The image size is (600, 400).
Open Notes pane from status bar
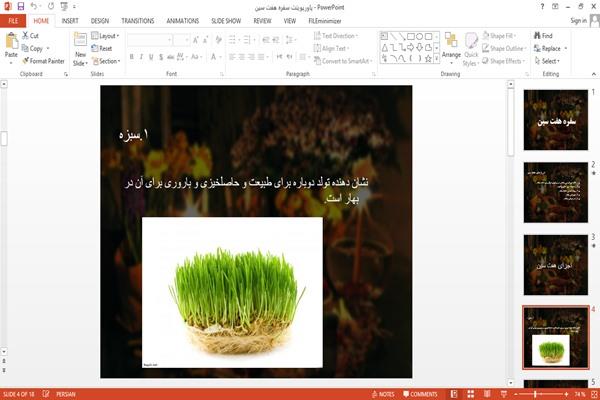(383, 394)
